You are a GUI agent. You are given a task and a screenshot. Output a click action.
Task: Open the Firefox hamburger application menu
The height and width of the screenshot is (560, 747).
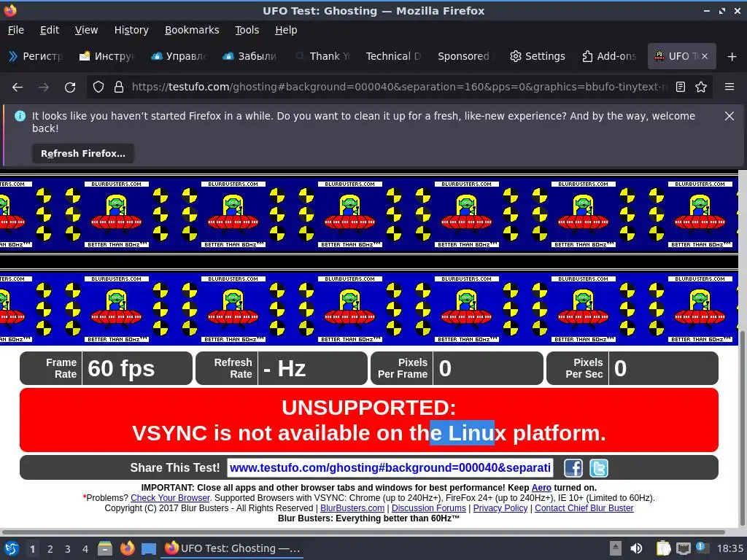pyautogui.click(x=729, y=87)
